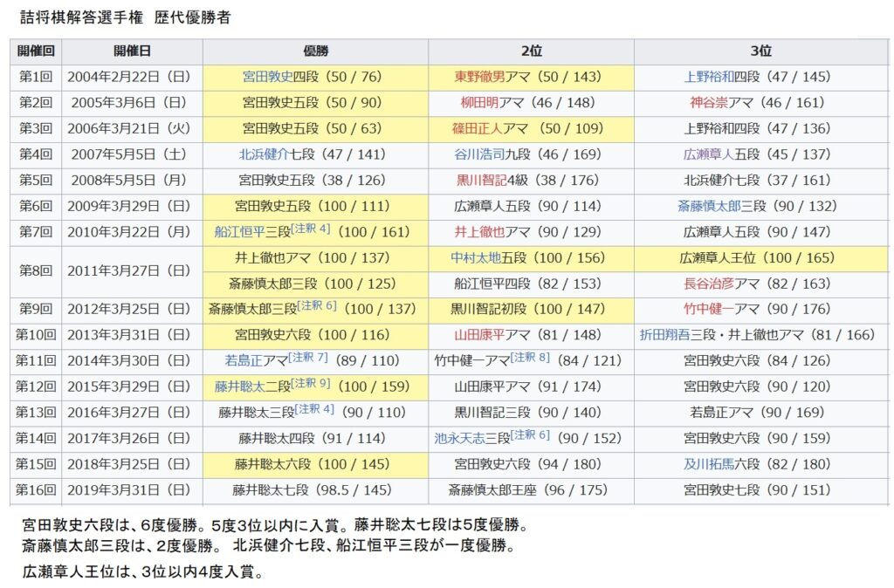Click the red 黒川智記 link in the 第5回 row
Viewport: 894px width, 588px height.
pyautogui.click(x=482, y=180)
